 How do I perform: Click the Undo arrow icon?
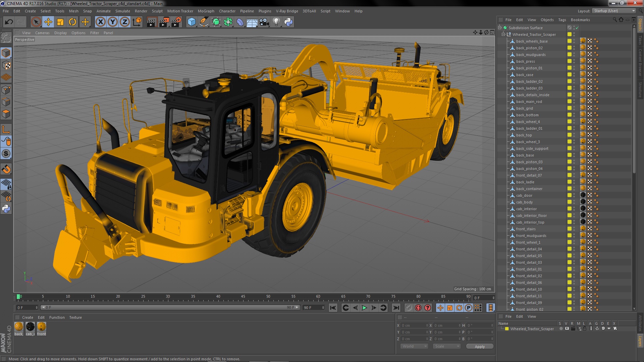[x=9, y=22]
